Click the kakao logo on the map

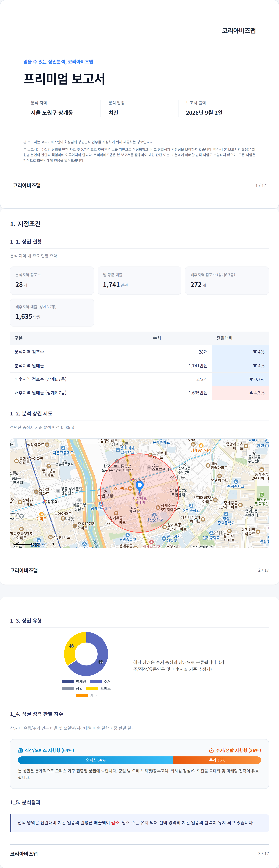49,544
